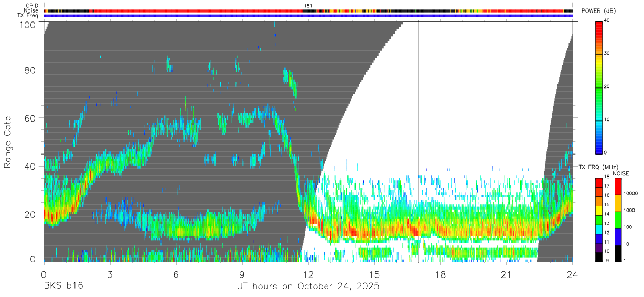The image size is (644, 297).
Task: Select UT hour tick label 6
Action: (x=176, y=274)
